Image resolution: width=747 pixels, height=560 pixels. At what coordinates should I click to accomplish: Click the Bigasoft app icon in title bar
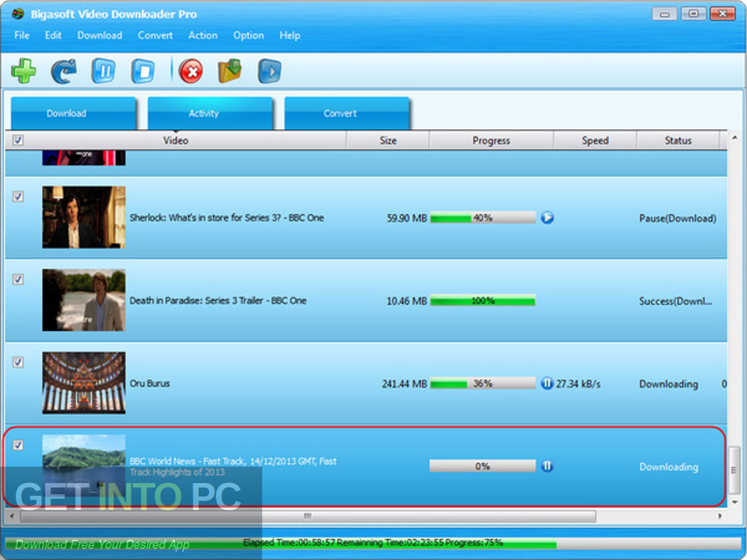coord(18,13)
